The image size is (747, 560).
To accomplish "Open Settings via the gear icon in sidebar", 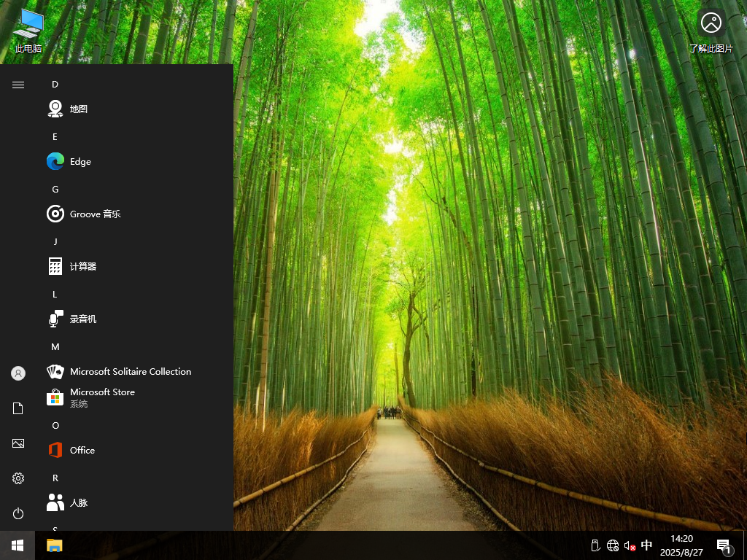I will [18, 478].
